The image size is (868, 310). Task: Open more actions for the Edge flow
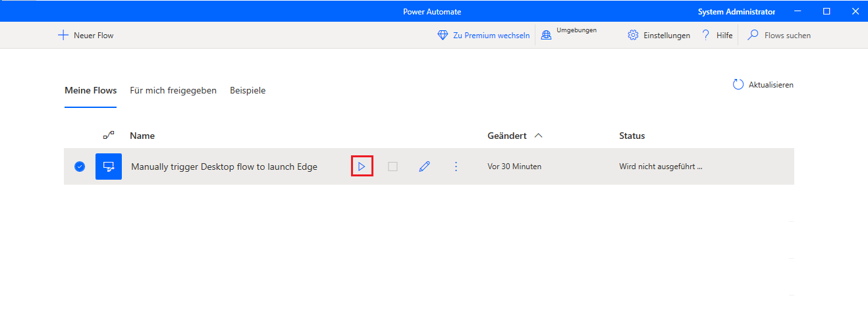click(x=456, y=167)
